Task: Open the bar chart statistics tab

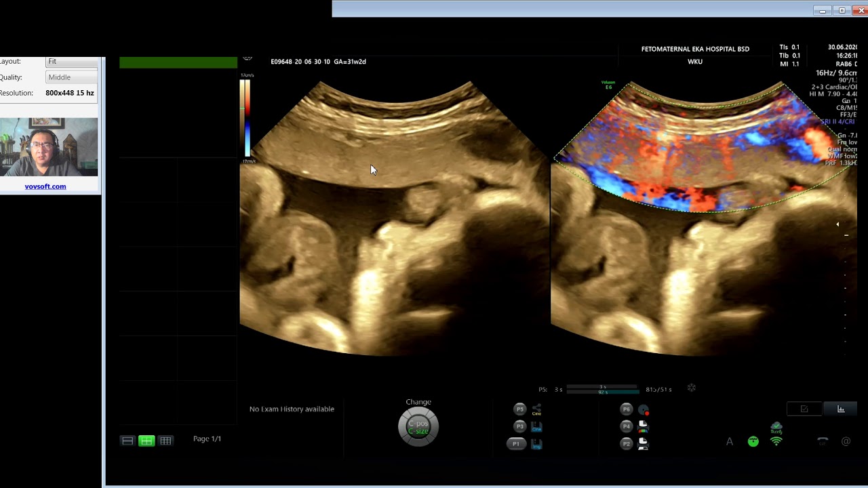Action: click(x=841, y=409)
